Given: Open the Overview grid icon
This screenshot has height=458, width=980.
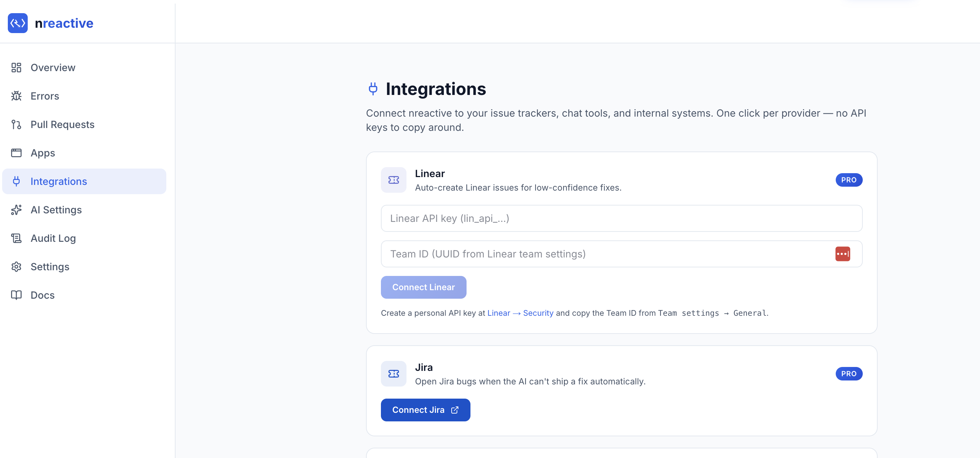Looking at the screenshot, I should point(16,68).
